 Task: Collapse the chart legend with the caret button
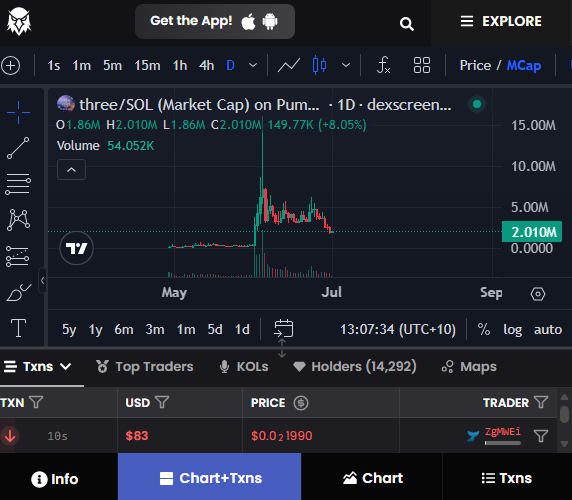point(72,170)
